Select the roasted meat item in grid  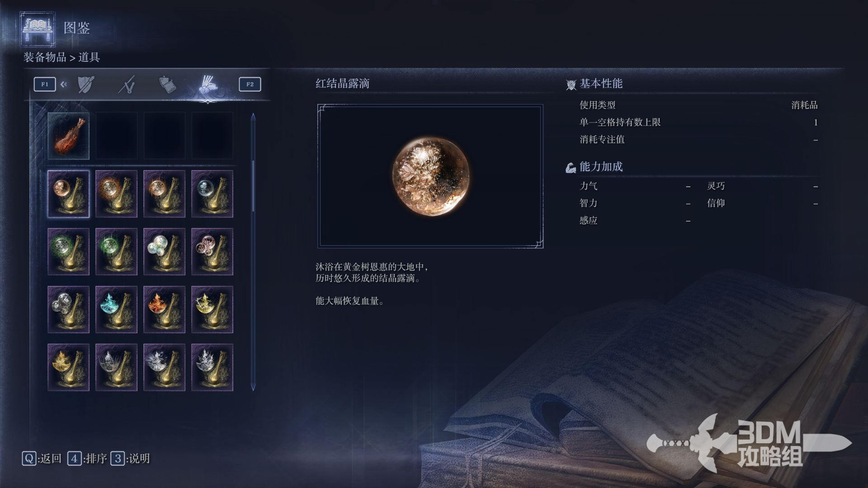(x=69, y=136)
